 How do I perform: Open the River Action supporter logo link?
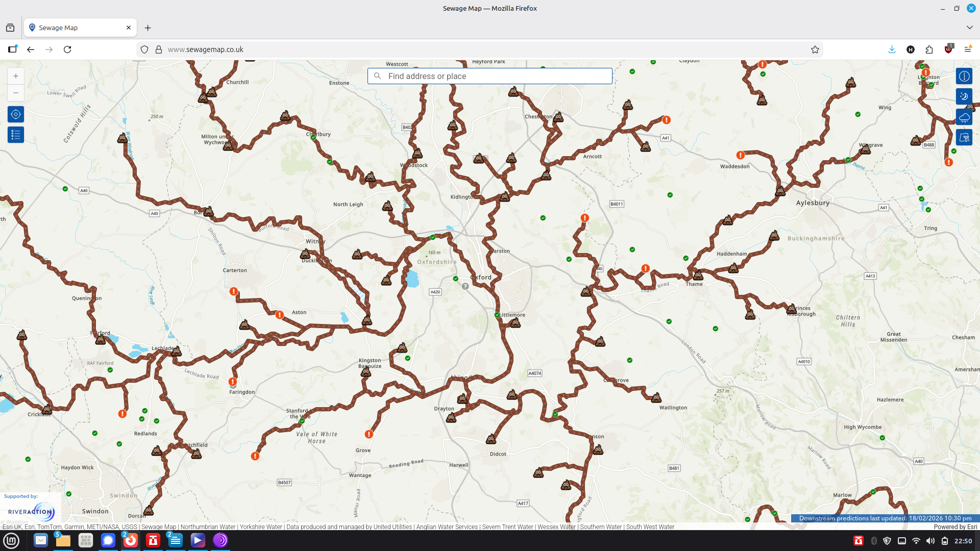[31, 511]
